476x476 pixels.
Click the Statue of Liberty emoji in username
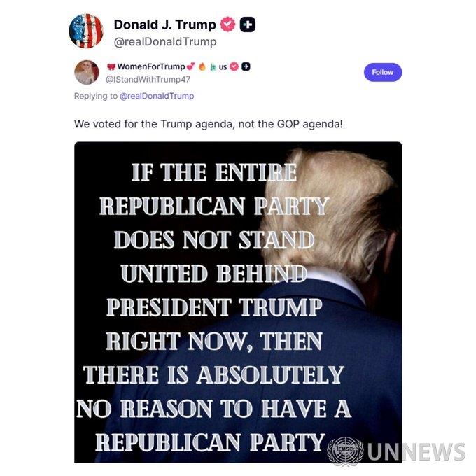click(213, 66)
